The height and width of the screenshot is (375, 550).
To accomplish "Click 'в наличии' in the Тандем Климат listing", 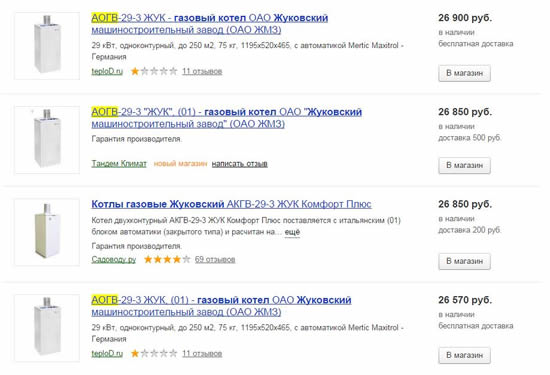I will [456, 126].
